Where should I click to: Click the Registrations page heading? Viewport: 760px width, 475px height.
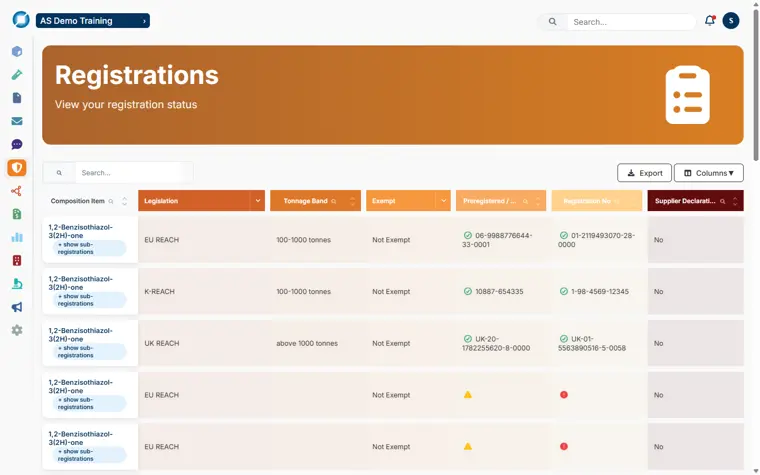pos(137,75)
